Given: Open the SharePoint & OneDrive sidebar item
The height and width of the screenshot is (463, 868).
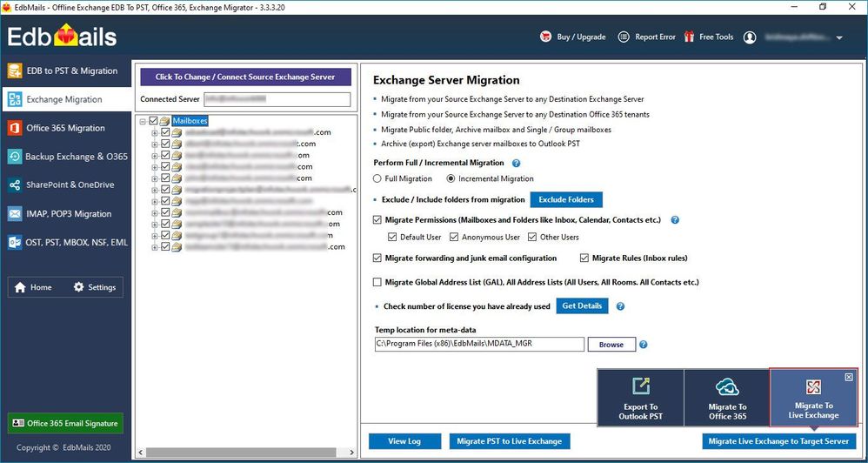Looking at the screenshot, I should [66, 185].
